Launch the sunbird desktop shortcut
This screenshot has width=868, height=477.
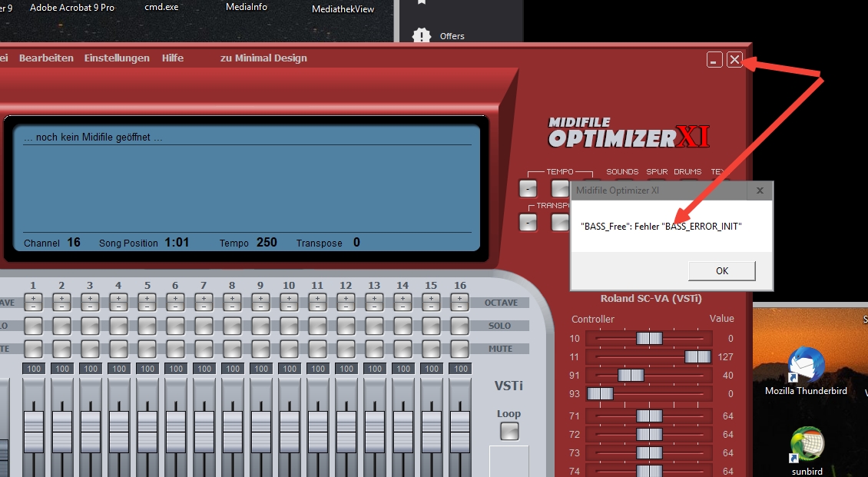[x=807, y=452]
